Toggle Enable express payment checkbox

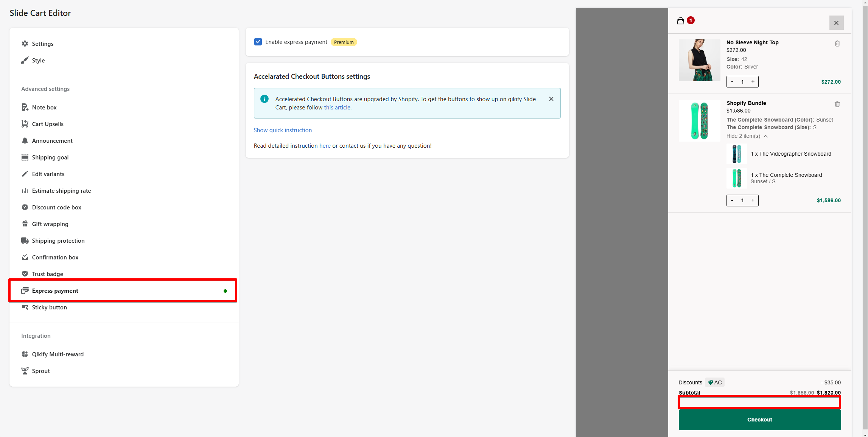tap(258, 42)
